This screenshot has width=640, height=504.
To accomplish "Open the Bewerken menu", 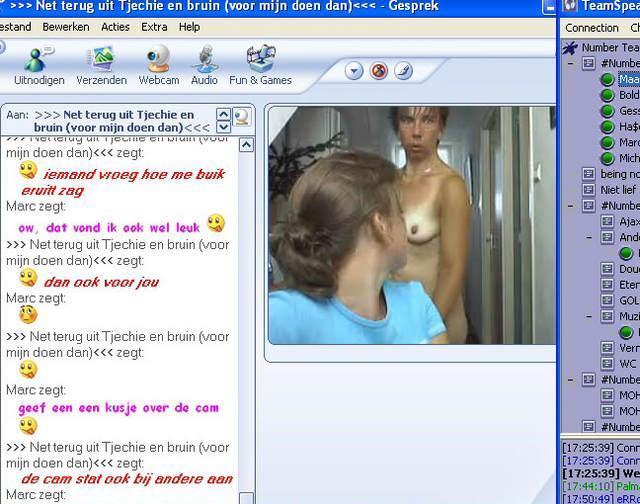I will 66,27.
